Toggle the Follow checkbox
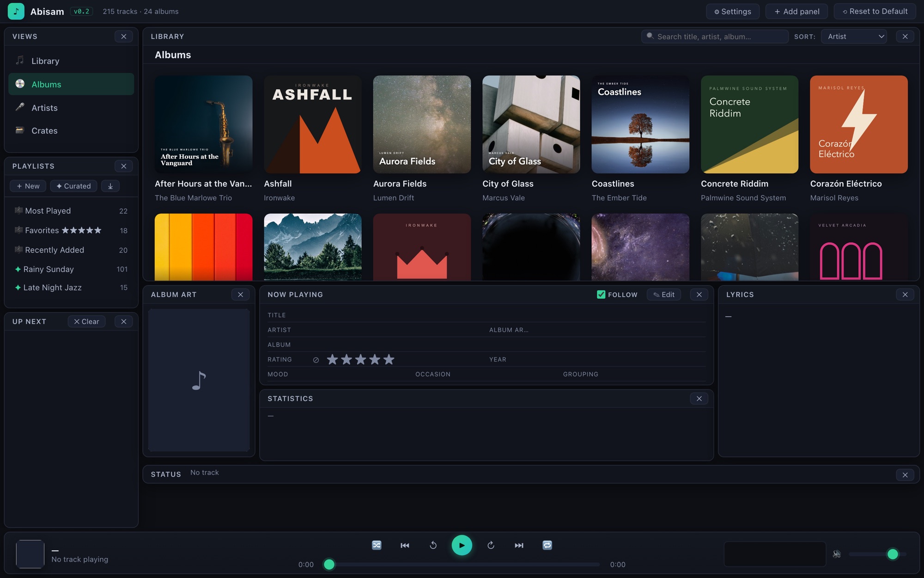Viewport: 924px width, 578px height. click(601, 295)
